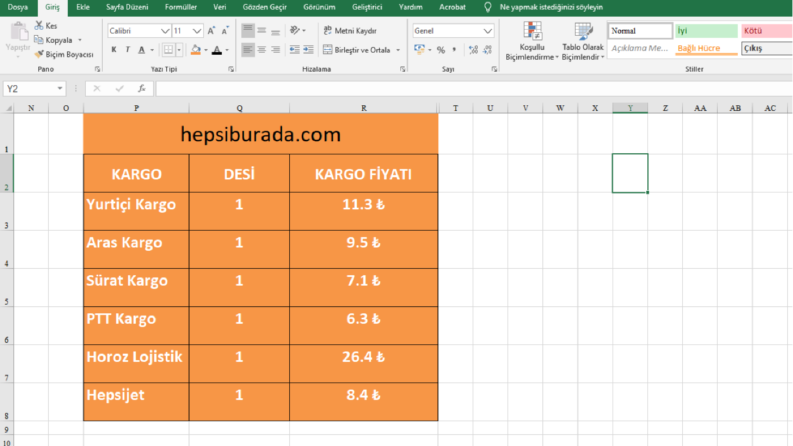The image size is (793, 446).
Task: Switch to the Veri tab
Action: tap(219, 7)
